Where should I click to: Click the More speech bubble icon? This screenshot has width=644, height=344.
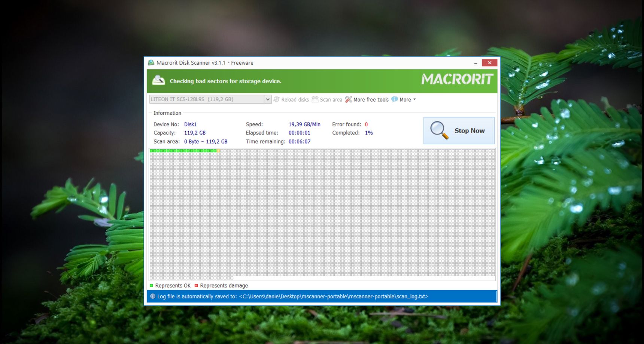pos(394,99)
